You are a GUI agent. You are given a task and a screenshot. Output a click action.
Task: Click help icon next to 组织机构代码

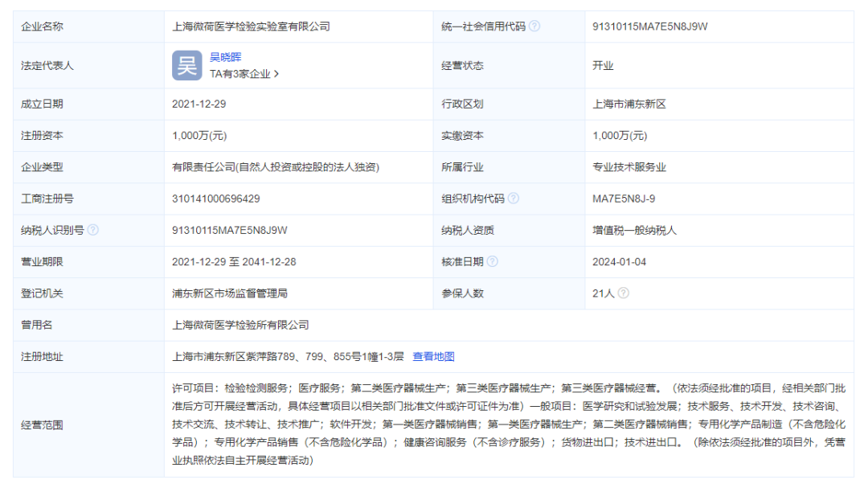pos(514,199)
